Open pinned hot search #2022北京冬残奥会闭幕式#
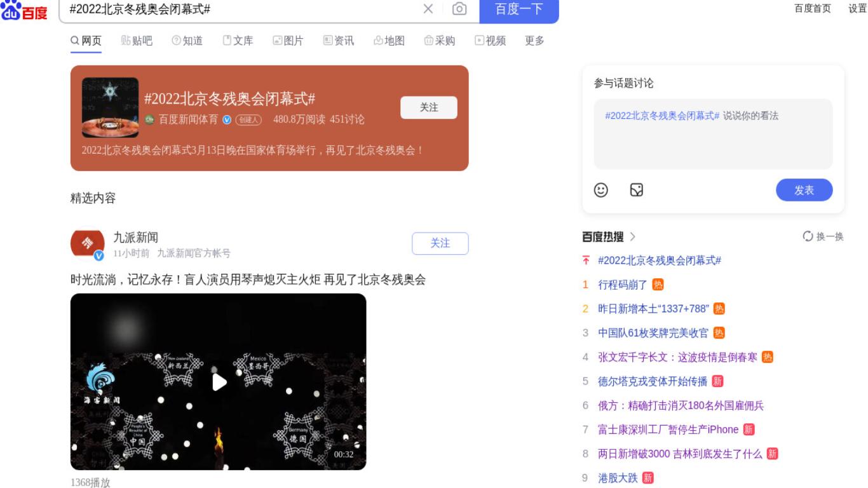Viewport: 868px width, 488px height. tap(660, 261)
